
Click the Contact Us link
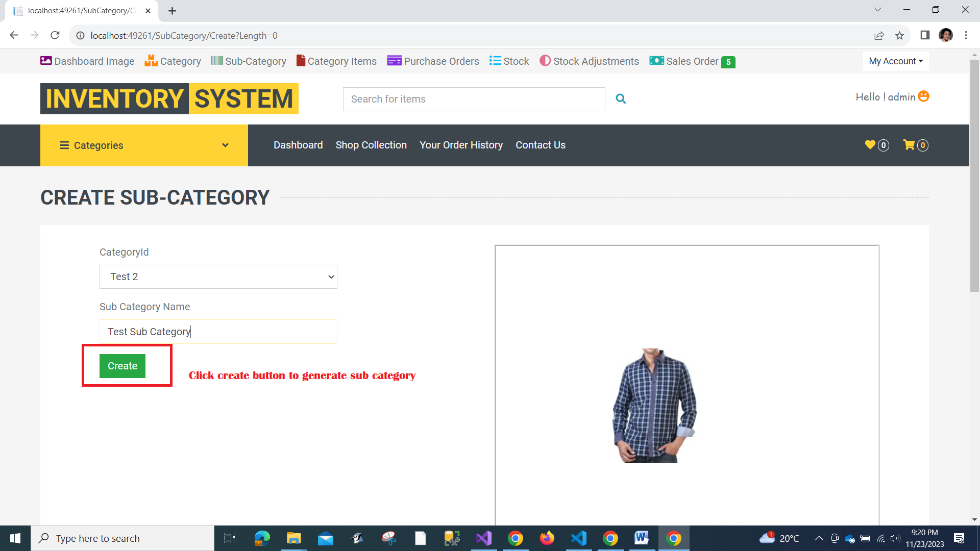pos(541,145)
